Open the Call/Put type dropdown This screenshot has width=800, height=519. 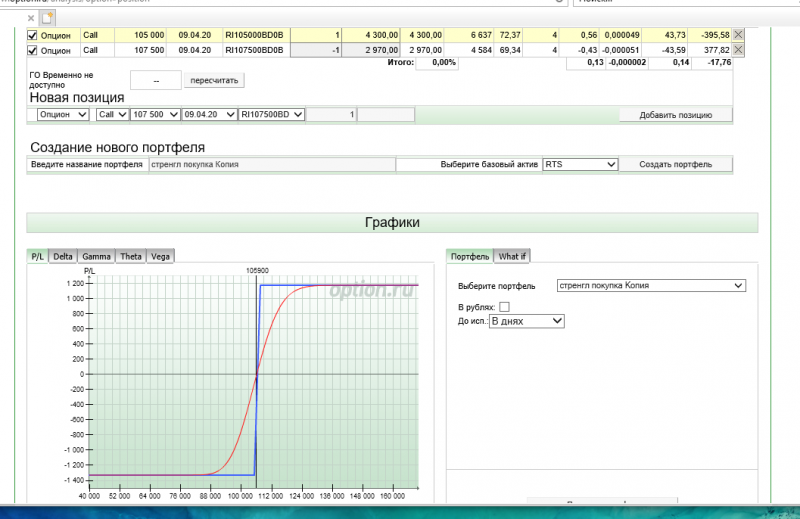tap(112, 114)
